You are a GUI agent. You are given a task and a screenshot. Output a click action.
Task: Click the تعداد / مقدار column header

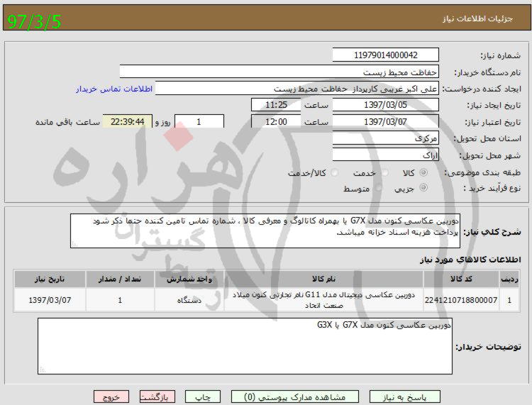[x=120, y=279]
